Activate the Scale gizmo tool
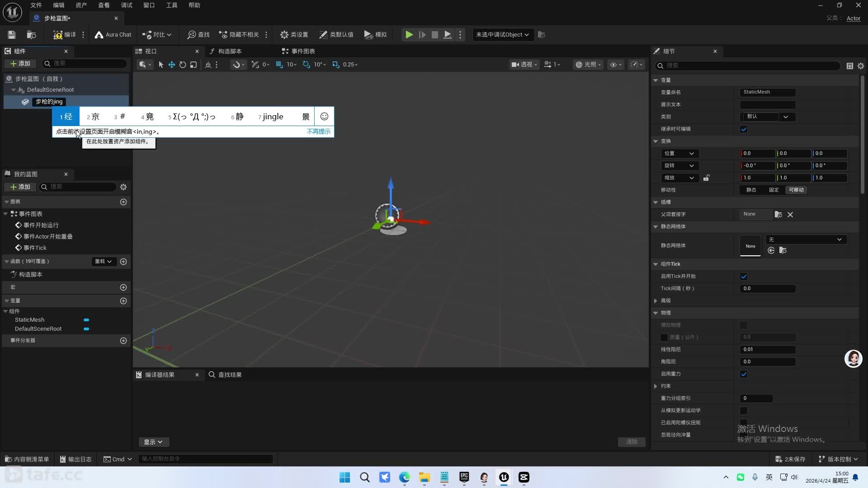The height and width of the screenshot is (488, 868). [193, 65]
